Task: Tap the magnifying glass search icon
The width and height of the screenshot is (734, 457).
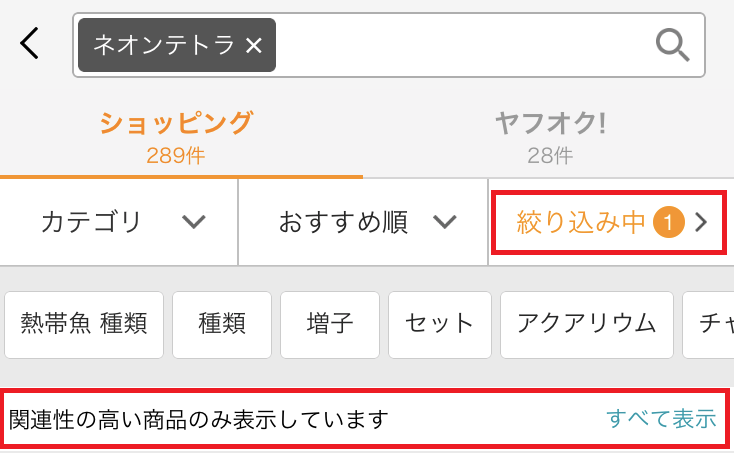Action: (672, 45)
